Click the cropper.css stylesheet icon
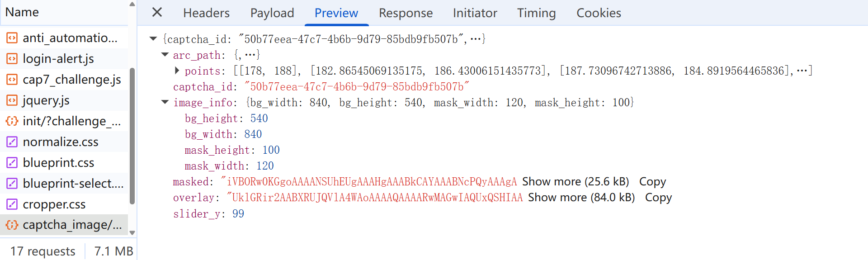 tap(12, 204)
